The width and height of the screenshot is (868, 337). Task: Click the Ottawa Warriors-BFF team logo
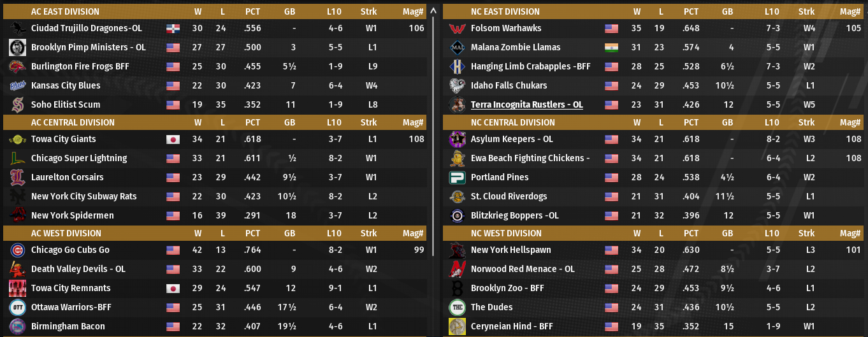[17, 308]
